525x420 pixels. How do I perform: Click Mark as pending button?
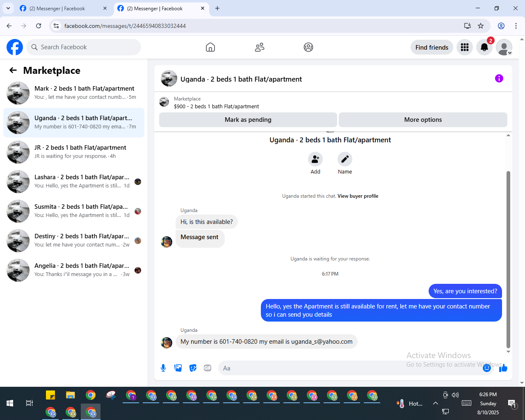point(248,120)
